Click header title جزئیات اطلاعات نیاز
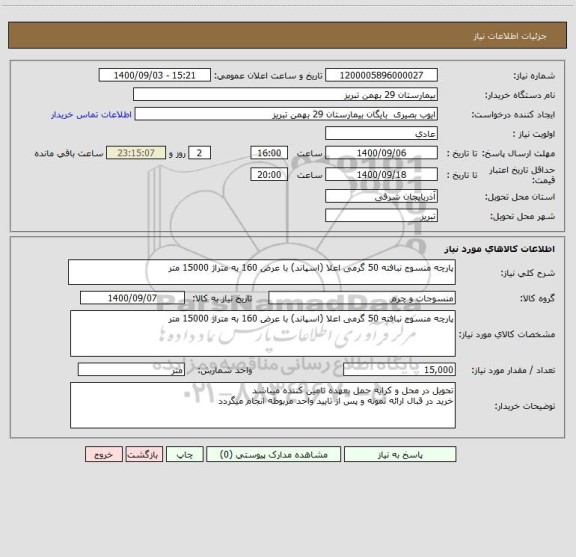Viewport: 576px width, 557px height. (510, 36)
